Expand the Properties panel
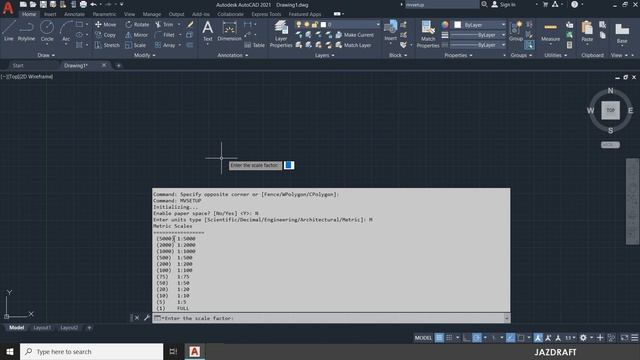The height and width of the screenshot is (360, 640). pos(458,55)
